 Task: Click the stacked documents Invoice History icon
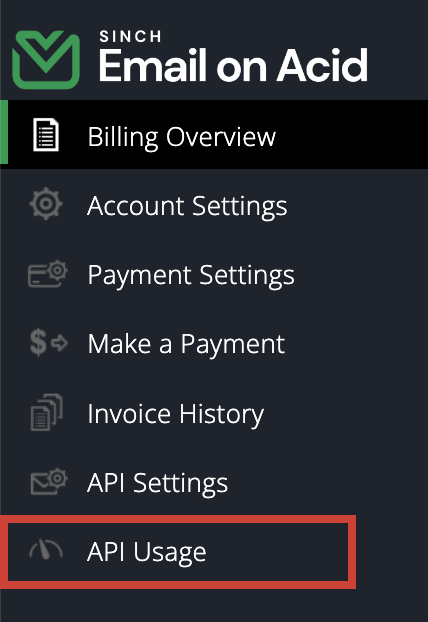tap(46, 412)
